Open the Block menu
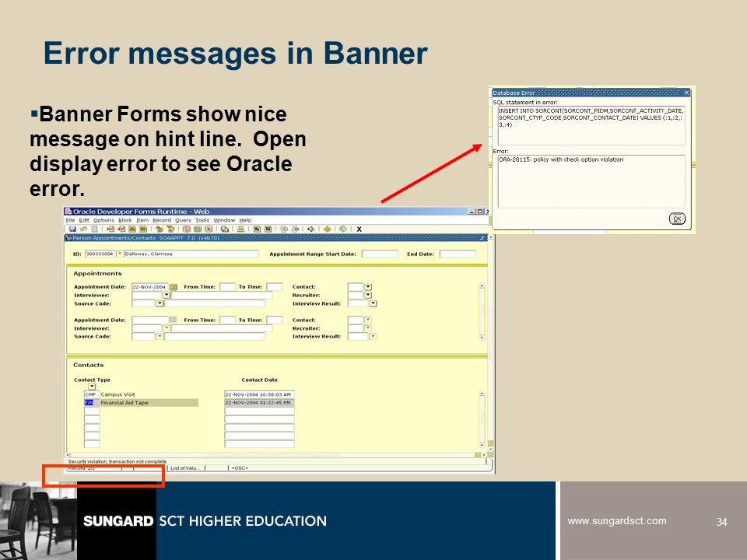The width and height of the screenshot is (747, 560). (x=125, y=220)
